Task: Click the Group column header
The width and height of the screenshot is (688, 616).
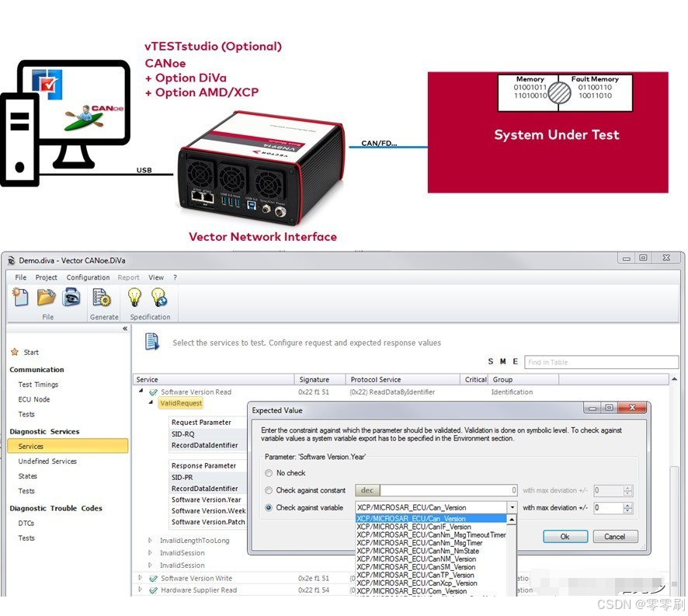Action: pos(523,380)
